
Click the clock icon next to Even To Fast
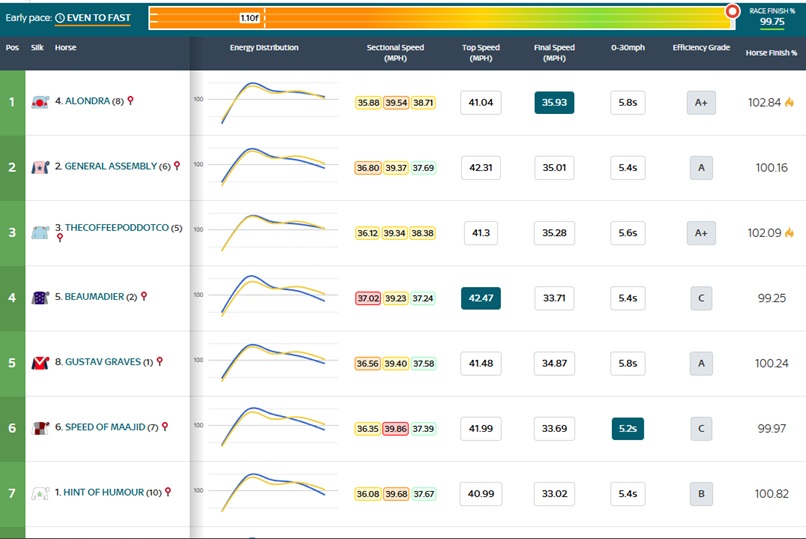pyautogui.click(x=60, y=18)
